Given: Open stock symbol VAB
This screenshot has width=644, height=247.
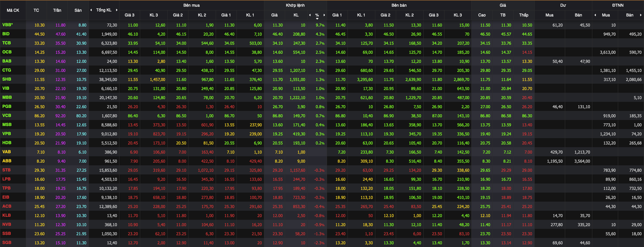Looking at the screenshot, I should click(7, 152).
